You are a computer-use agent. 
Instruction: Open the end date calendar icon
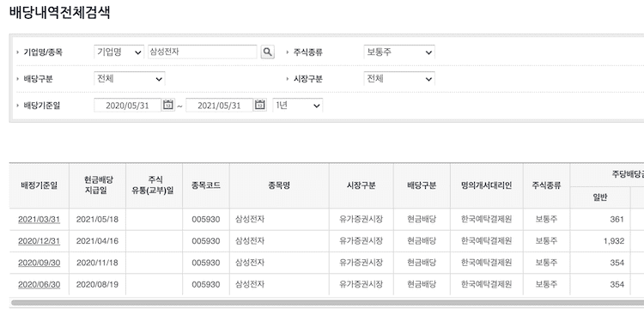pos(259,105)
